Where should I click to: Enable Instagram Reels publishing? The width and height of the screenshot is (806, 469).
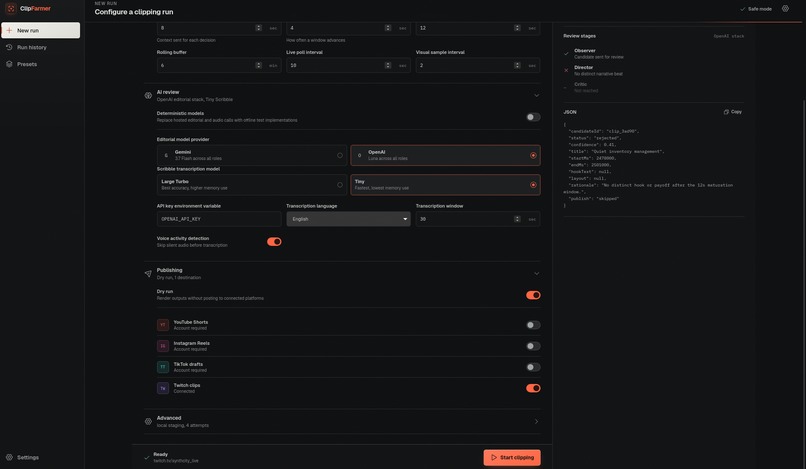533,346
